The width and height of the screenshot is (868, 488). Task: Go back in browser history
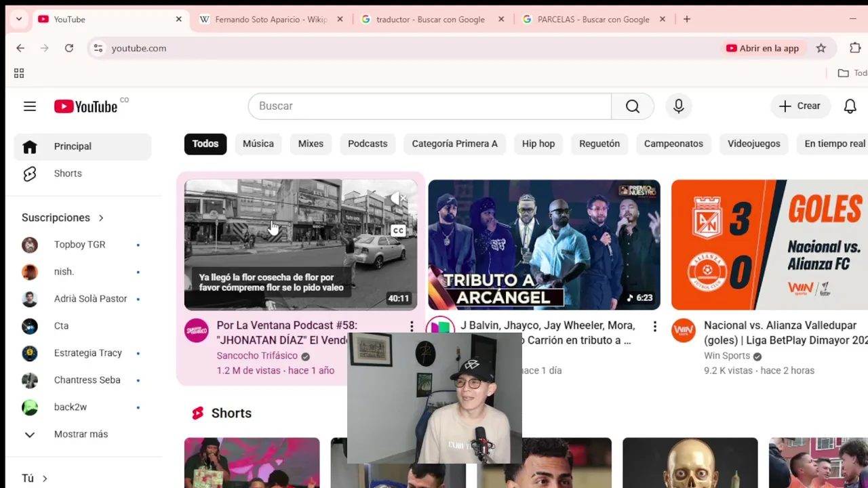tap(20, 48)
